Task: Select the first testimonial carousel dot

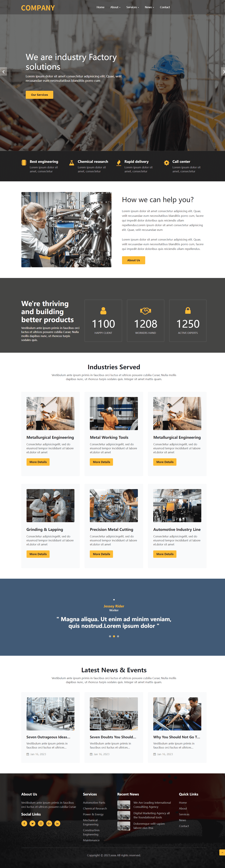Action: click(110, 636)
